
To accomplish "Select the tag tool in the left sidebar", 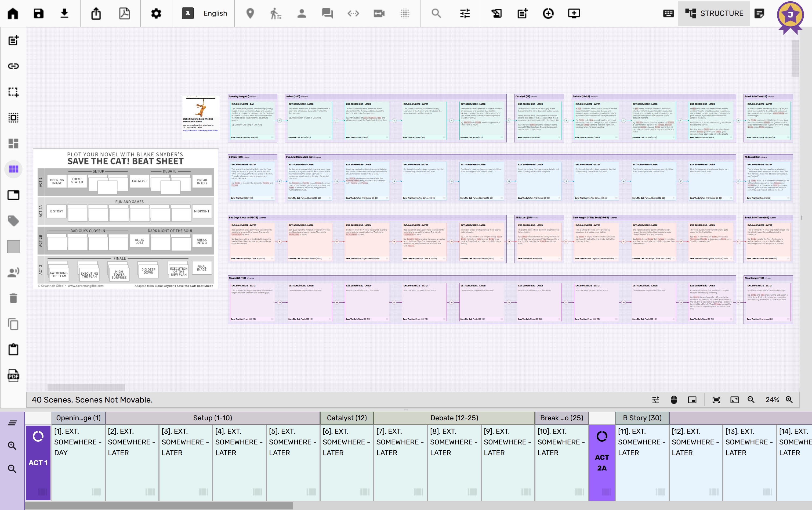I will [x=13, y=221].
